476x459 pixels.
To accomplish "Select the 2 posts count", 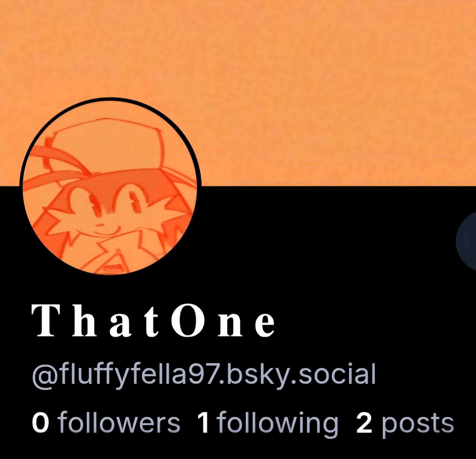I will [405, 425].
